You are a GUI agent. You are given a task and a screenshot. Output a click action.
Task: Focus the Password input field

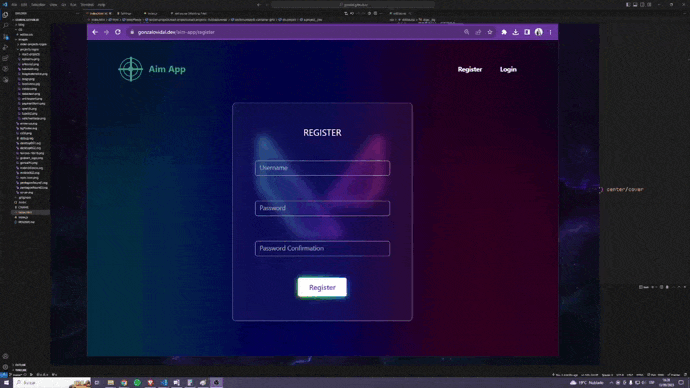(x=322, y=208)
